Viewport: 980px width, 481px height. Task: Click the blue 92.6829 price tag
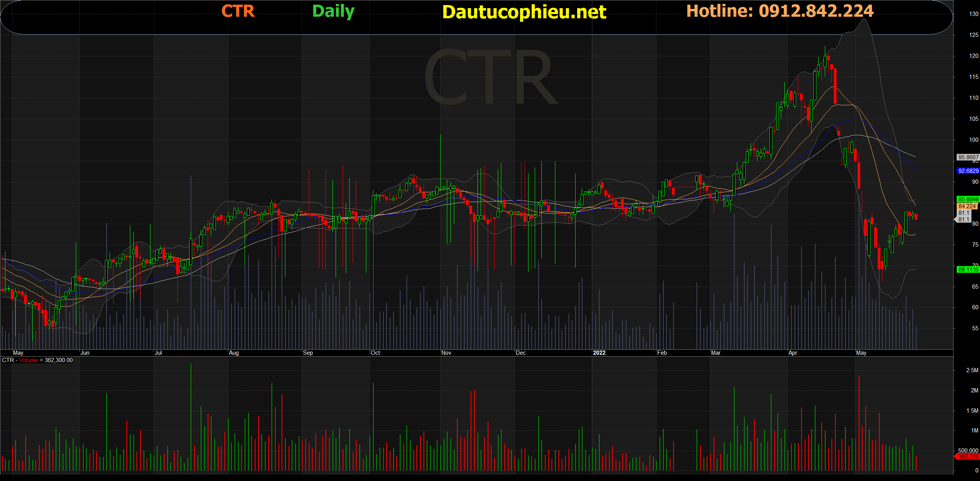coord(968,171)
